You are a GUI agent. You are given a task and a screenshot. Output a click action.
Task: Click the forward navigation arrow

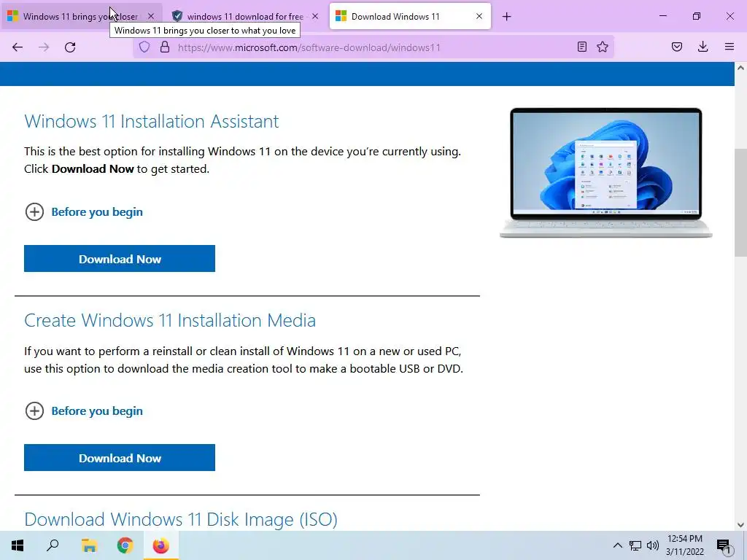(x=44, y=47)
